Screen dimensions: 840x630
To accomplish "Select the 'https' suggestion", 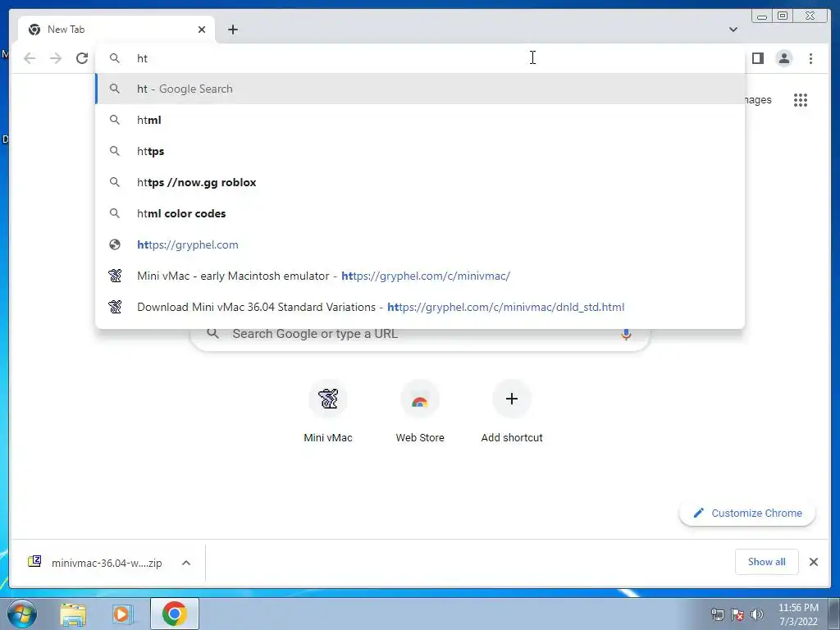I will 420,151.
